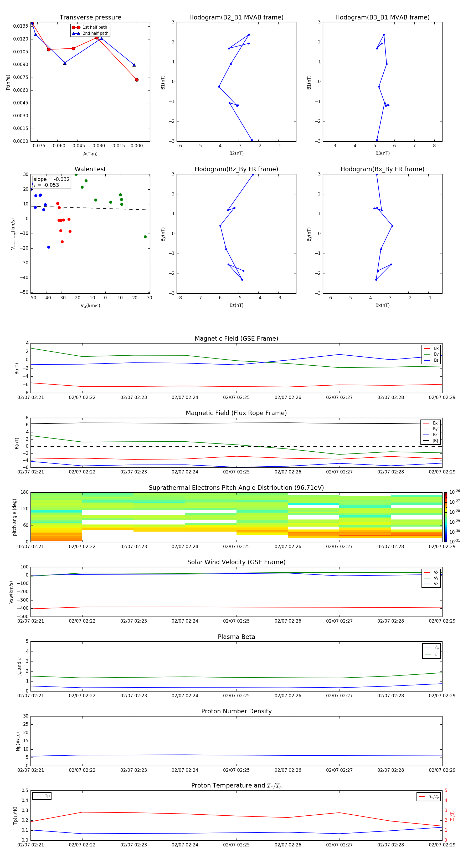The width and height of the screenshot is (473, 868).
Task: Click the "Bz(nT)" x-axis label
Action: [236, 305]
